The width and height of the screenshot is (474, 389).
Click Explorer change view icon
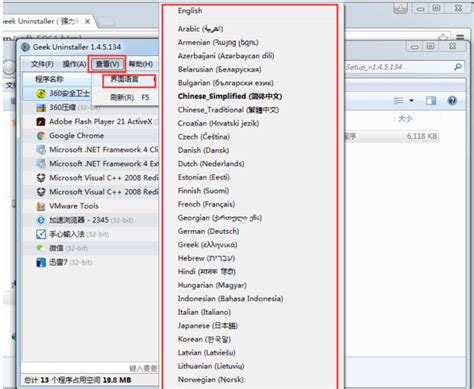click(398, 100)
